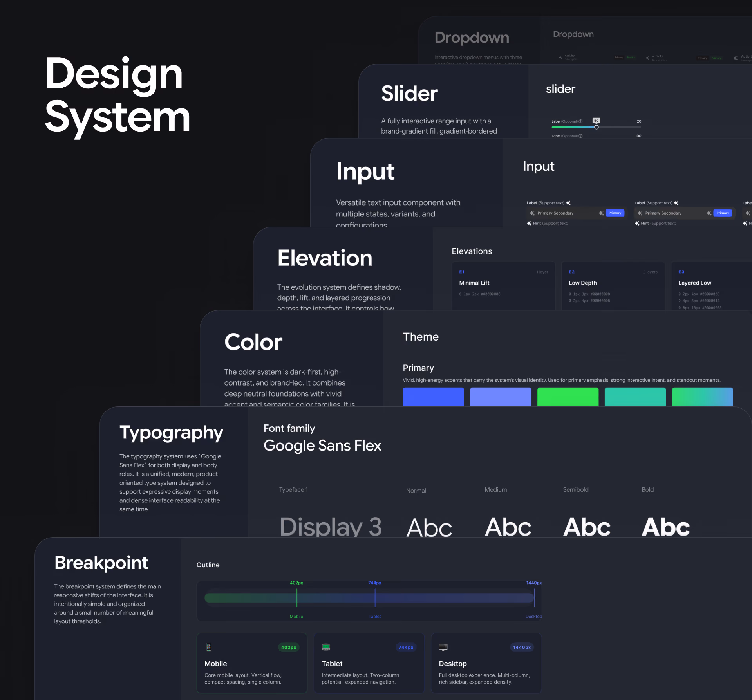752x700 pixels.
Task: Click the monitor icon in the Desktop card
Action: (443, 647)
